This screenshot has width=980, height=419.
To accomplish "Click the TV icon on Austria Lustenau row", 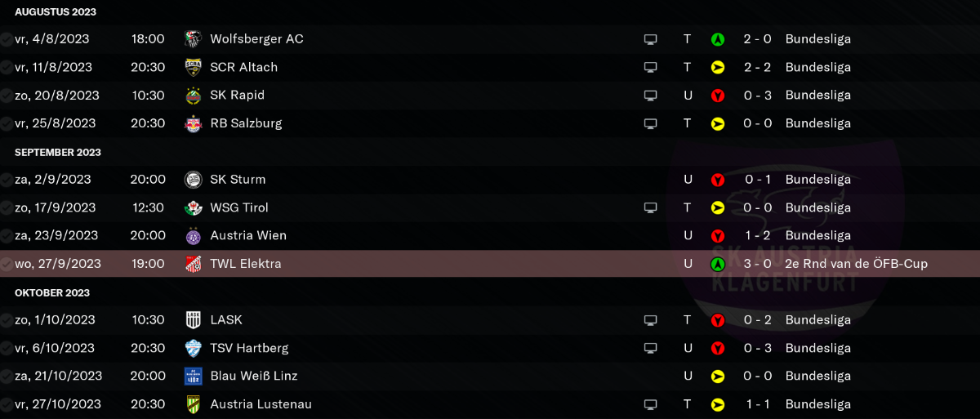I will [x=651, y=404].
